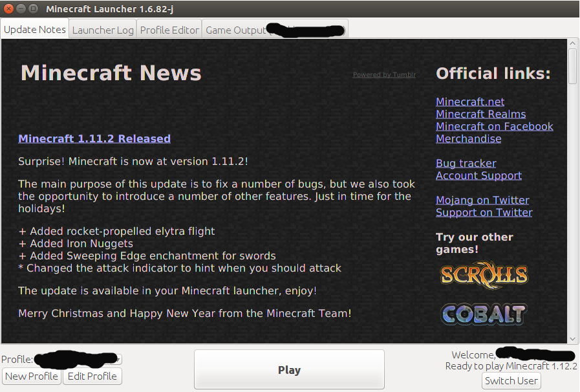Visit the Minecraft Realms link
The image size is (580, 392).
click(x=480, y=114)
